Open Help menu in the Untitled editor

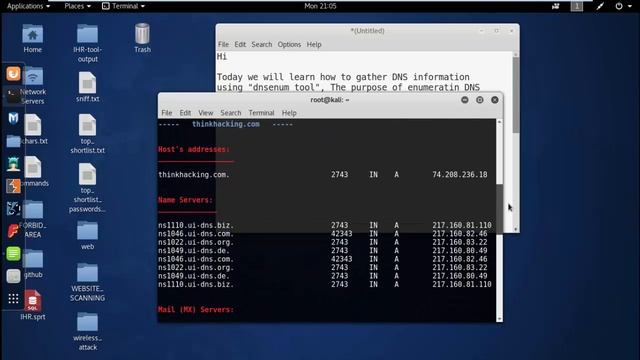click(314, 44)
